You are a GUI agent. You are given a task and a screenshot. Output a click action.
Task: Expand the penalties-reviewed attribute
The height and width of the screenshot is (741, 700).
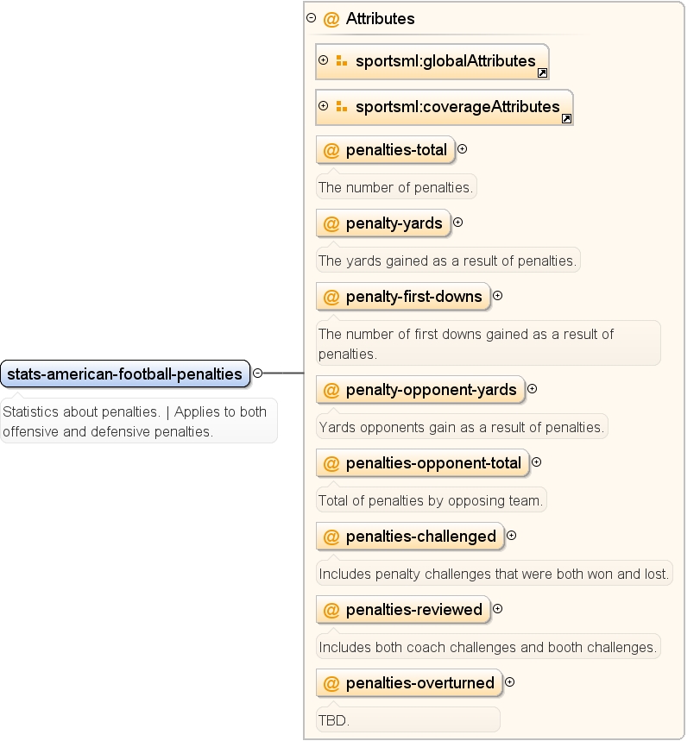coord(497,608)
